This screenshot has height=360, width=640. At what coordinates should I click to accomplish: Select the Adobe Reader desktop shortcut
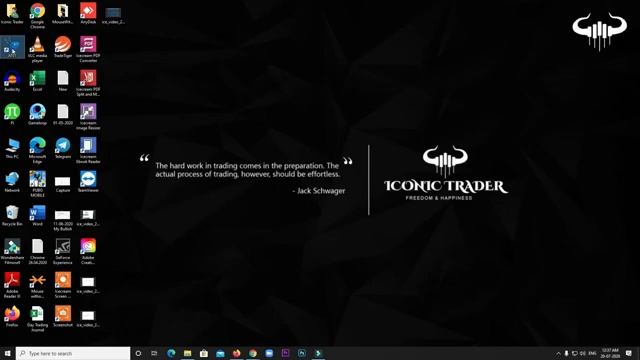pyautogui.click(x=12, y=285)
